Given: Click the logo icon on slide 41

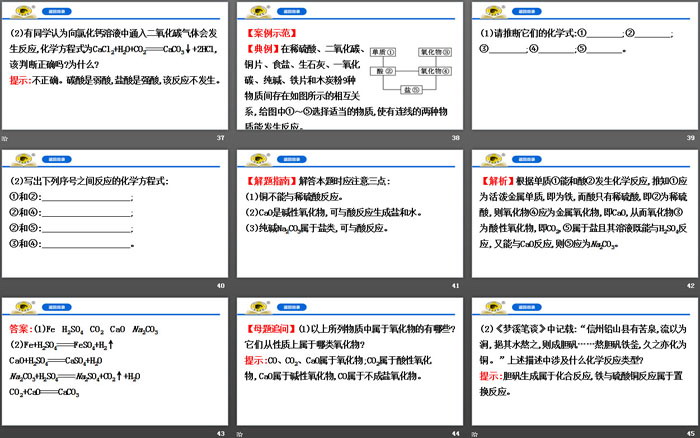Looking at the screenshot, I should [254, 158].
